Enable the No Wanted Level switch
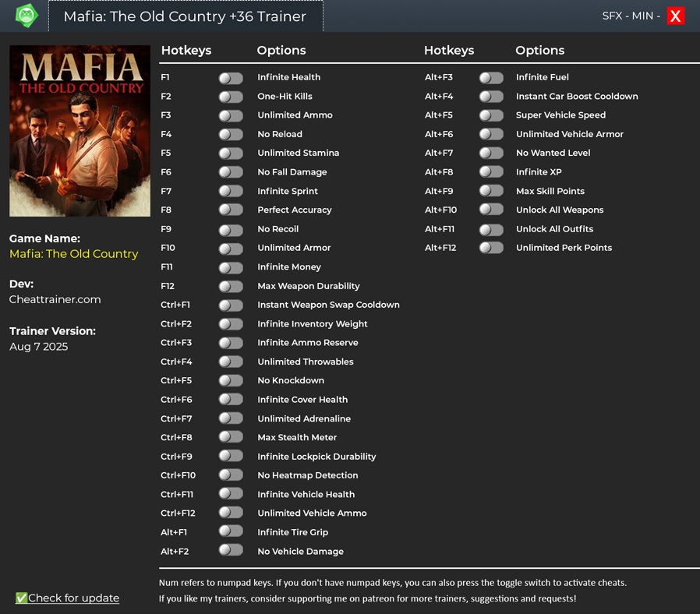 pos(491,153)
